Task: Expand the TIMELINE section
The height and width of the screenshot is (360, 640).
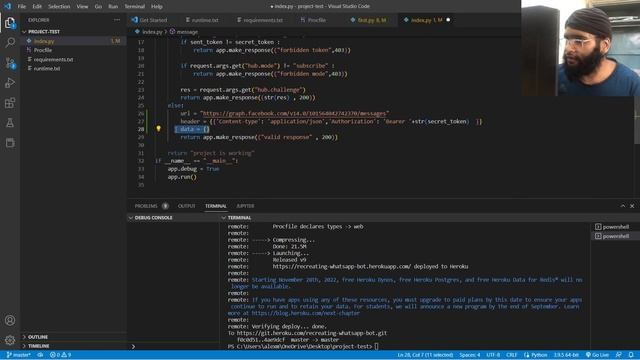Action: (x=73, y=346)
